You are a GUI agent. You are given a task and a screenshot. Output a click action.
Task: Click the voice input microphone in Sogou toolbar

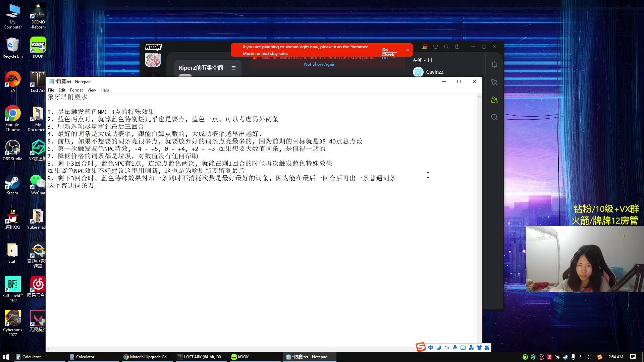455,348
